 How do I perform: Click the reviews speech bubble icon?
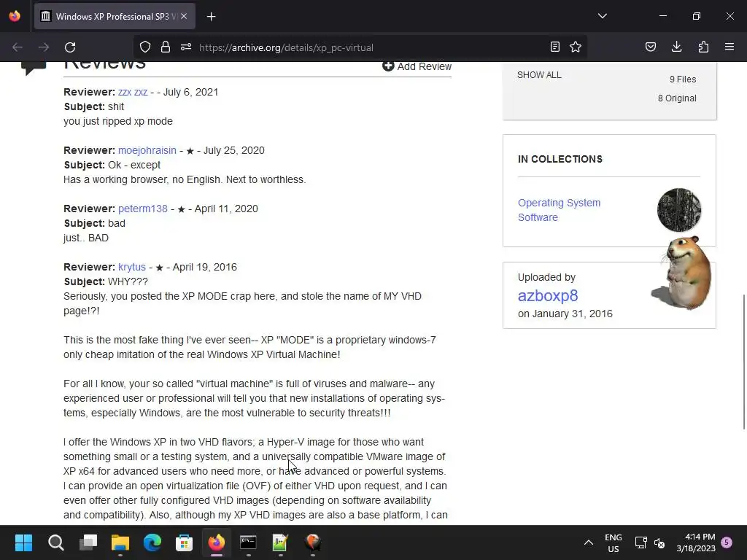(34, 68)
